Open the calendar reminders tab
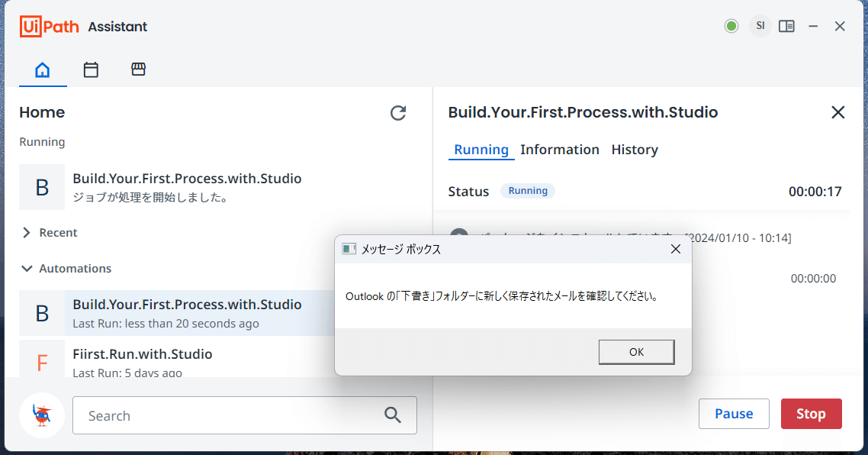 [91, 69]
